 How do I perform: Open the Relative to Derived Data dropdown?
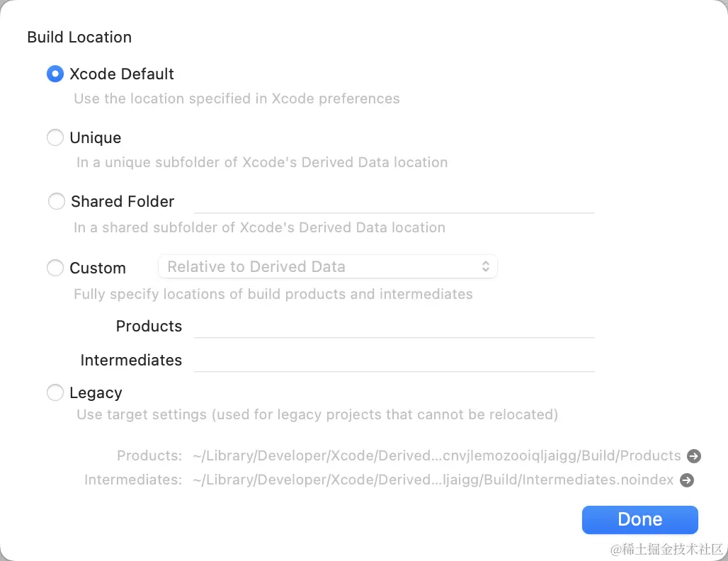(x=328, y=266)
